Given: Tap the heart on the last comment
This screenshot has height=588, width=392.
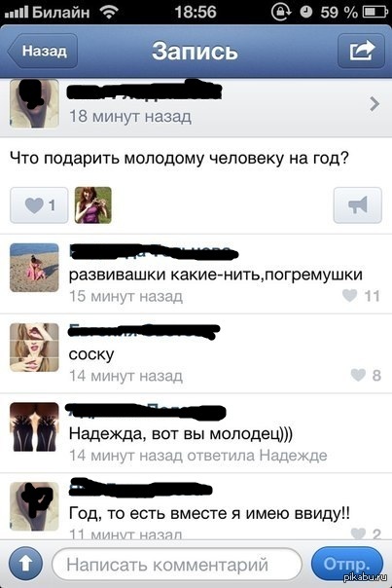Looking at the screenshot, I should [x=358, y=533].
